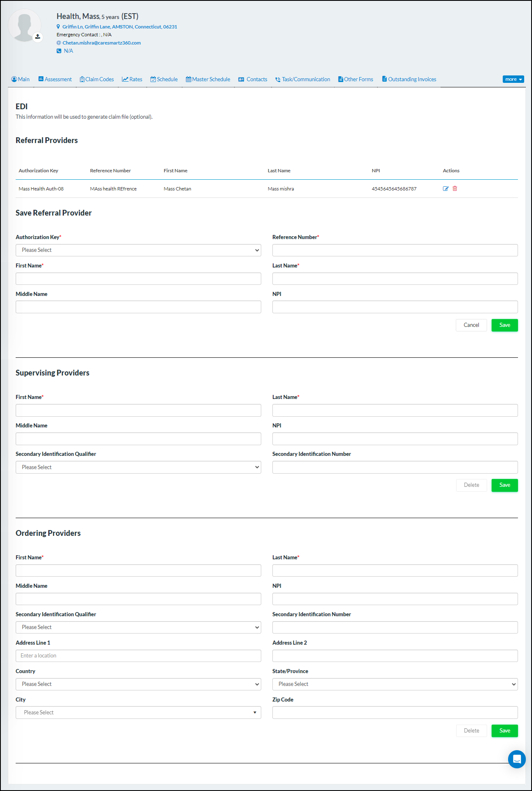
Task: Open the City selection dropdown
Action: pyautogui.click(x=138, y=713)
